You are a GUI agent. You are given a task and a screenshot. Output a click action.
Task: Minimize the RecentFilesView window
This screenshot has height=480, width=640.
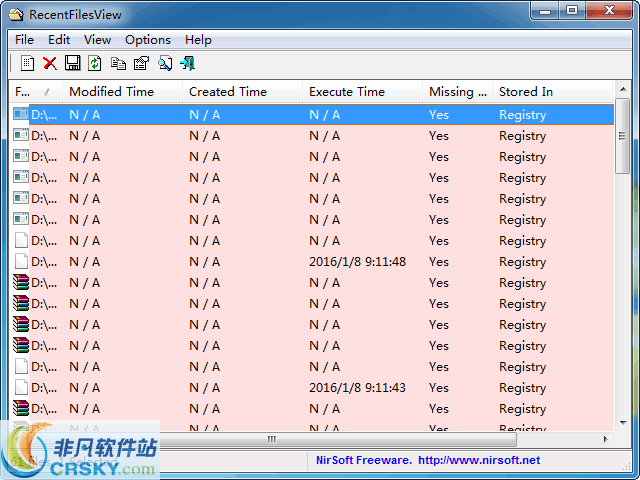545,11
